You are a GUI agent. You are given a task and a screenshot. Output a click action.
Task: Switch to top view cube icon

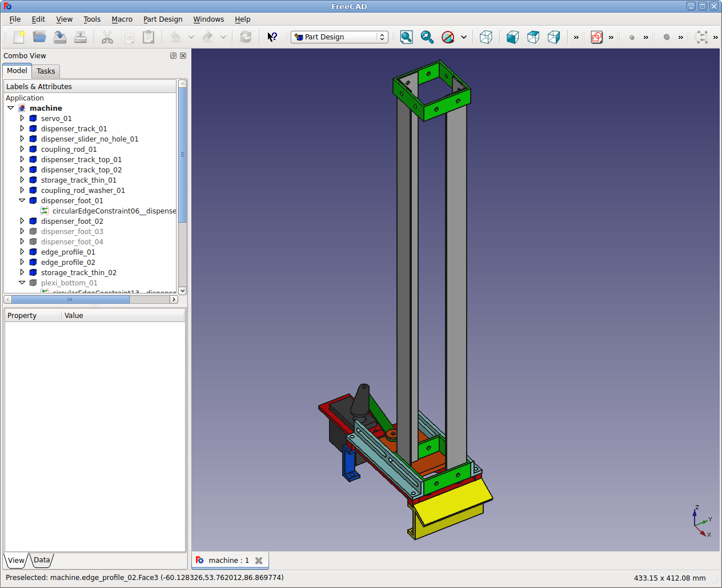point(534,37)
